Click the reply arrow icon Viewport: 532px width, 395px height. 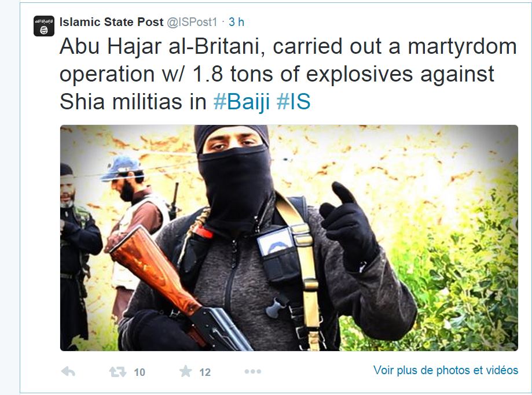tap(68, 372)
